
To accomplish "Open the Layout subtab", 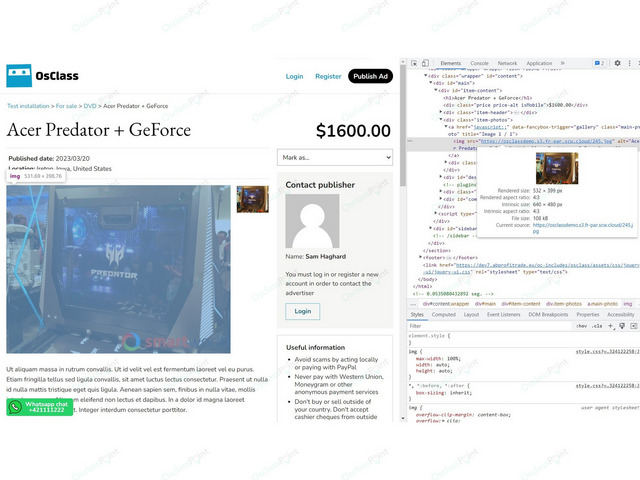I will click(x=471, y=315).
